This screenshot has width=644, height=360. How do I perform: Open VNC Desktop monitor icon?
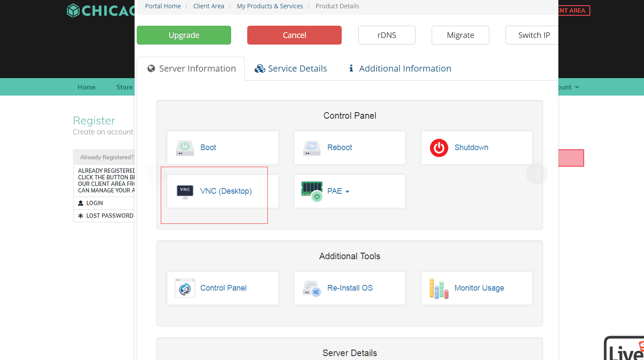[x=185, y=191]
